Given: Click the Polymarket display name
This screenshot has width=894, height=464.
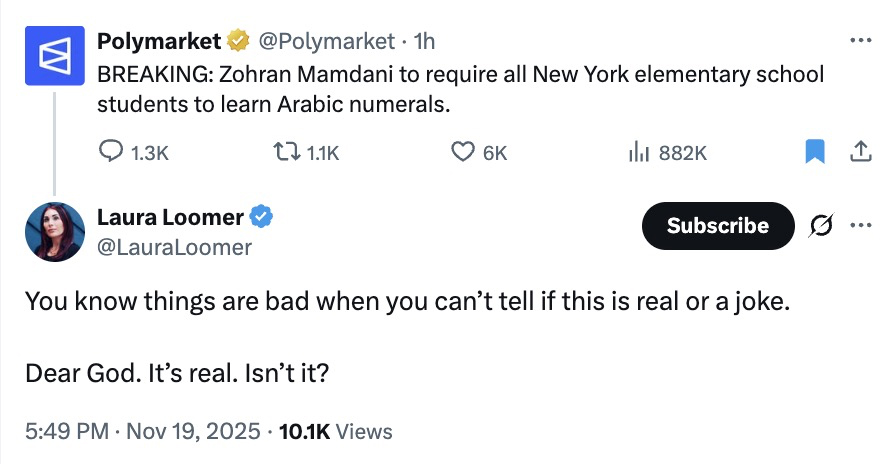Looking at the screenshot, I should pos(159,41).
